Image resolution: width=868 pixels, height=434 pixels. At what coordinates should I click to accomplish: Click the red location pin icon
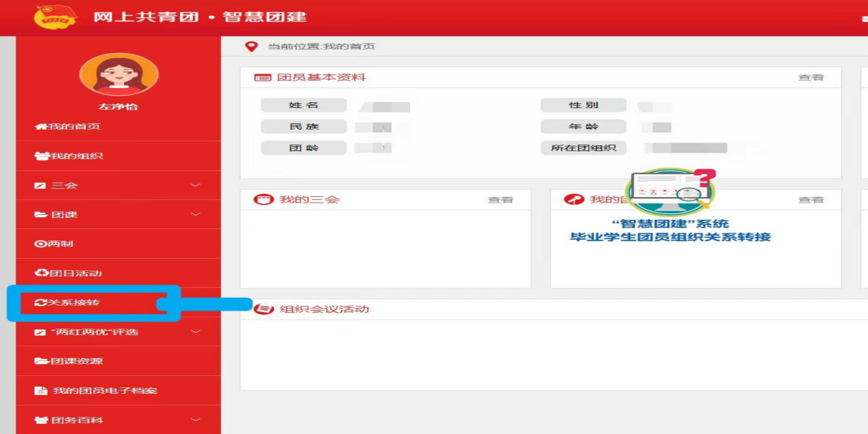click(251, 47)
